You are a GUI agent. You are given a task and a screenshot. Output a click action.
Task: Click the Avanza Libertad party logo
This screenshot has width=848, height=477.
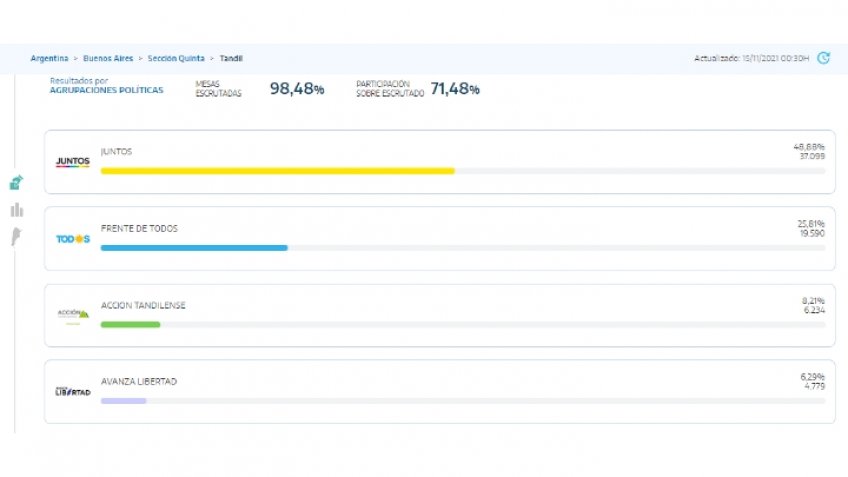point(72,392)
